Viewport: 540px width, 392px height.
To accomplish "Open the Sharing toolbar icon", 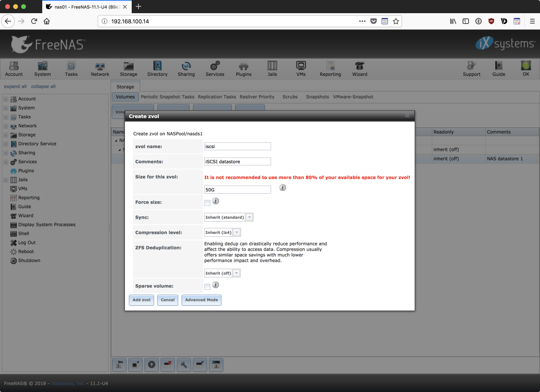I will point(186,69).
